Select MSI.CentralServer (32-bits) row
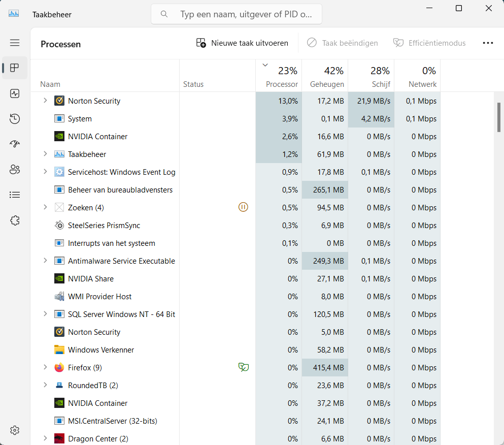This screenshot has width=504, height=445. tap(236, 421)
